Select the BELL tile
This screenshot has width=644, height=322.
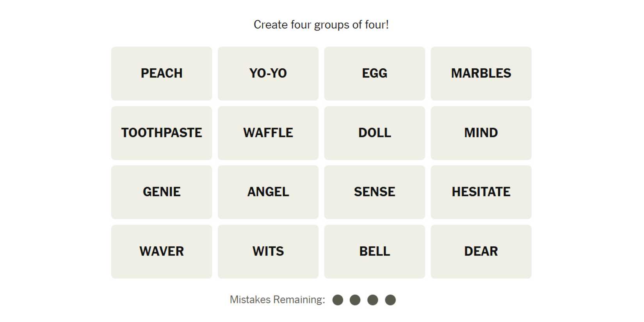click(x=374, y=251)
